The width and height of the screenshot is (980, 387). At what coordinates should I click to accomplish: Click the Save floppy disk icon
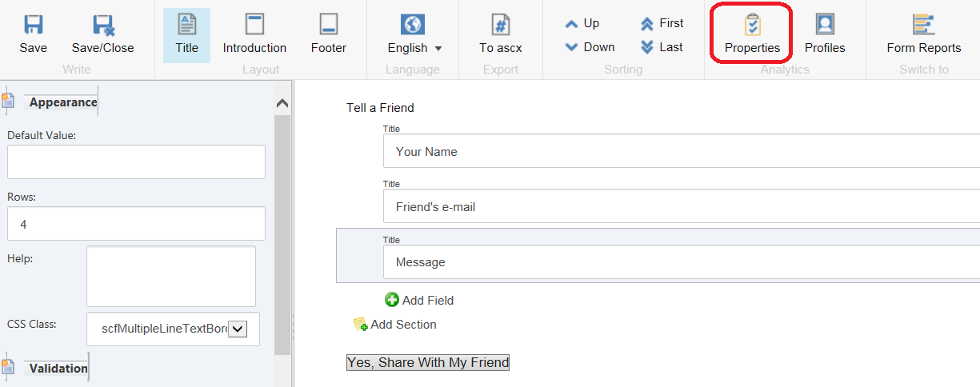point(33,26)
